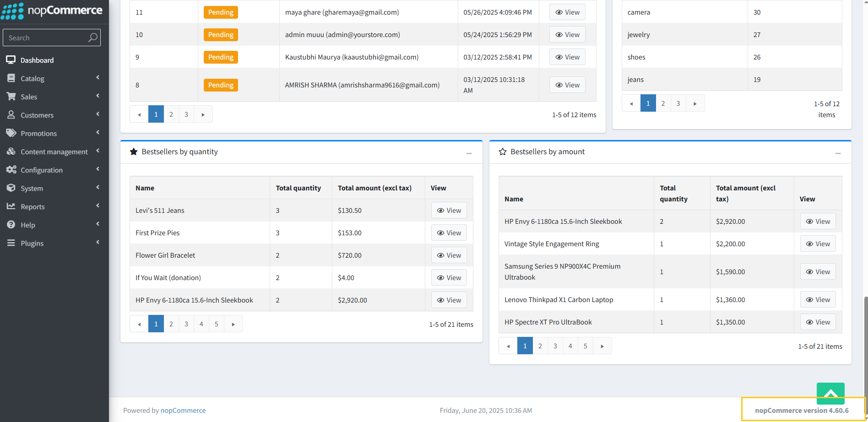This screenshot has height=422, width=868.
Task: Click the Configuration gears icon
Action: click(11, 170)
